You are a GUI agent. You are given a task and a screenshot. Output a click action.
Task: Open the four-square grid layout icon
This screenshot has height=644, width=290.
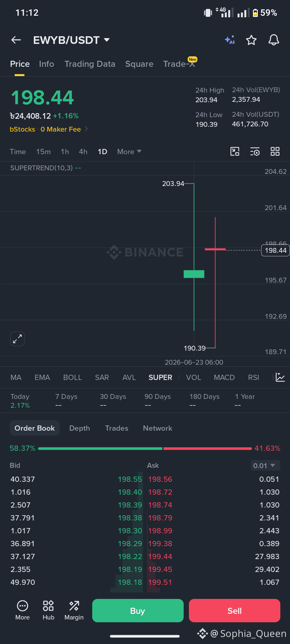(275, 151)
